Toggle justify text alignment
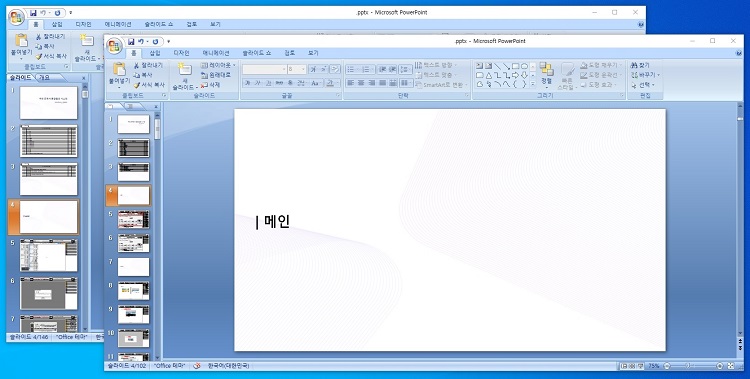750x379 pixels. point(382,83)
